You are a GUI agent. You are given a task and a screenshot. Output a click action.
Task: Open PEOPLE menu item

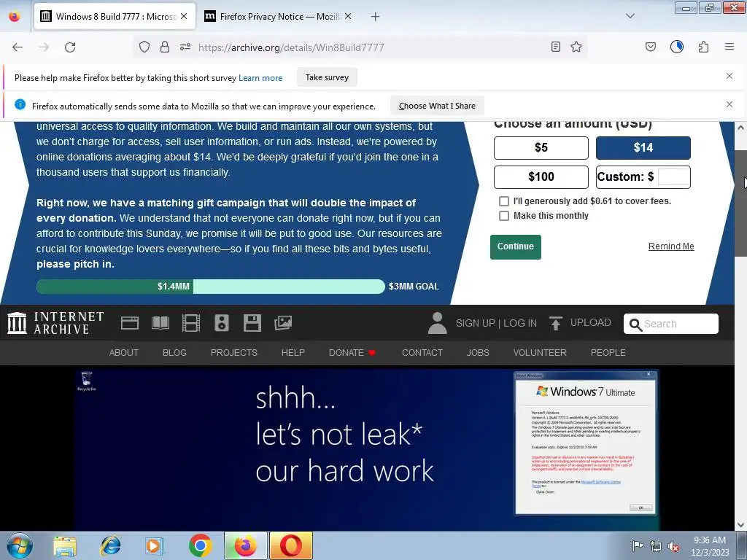[608, 352]
